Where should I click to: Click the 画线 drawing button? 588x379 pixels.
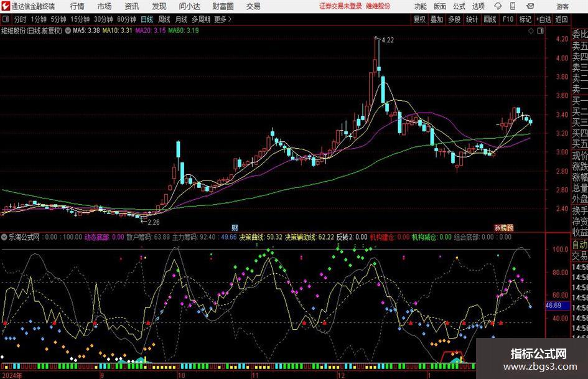pyautogui.click(x=490, y=19)
